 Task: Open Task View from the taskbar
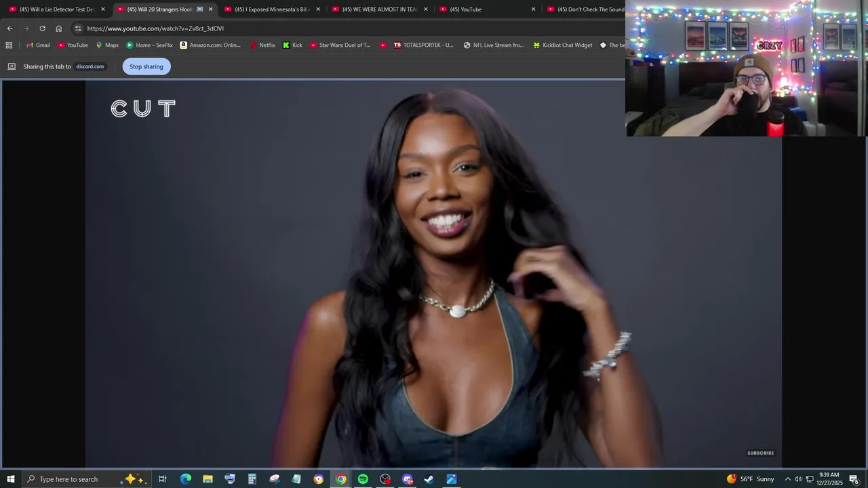163,479
